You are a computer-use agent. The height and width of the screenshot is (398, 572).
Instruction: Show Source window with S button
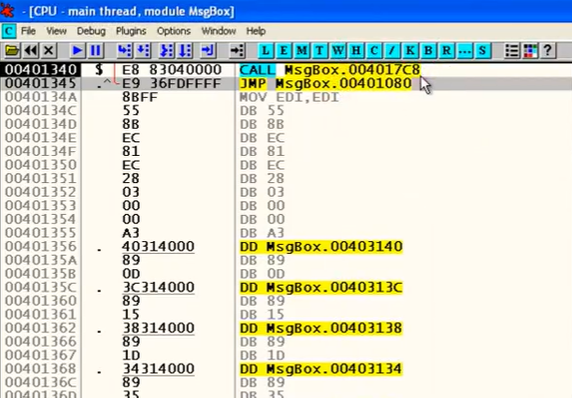tap(483, 50)
